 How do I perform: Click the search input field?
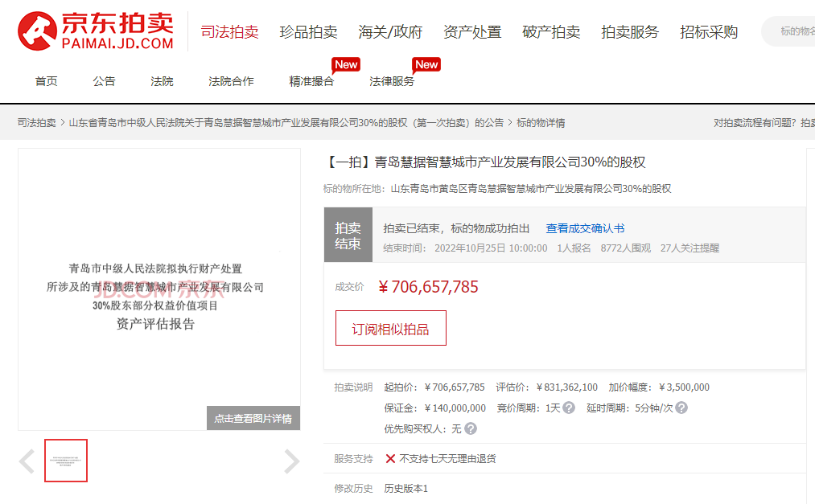pos(792,32)
